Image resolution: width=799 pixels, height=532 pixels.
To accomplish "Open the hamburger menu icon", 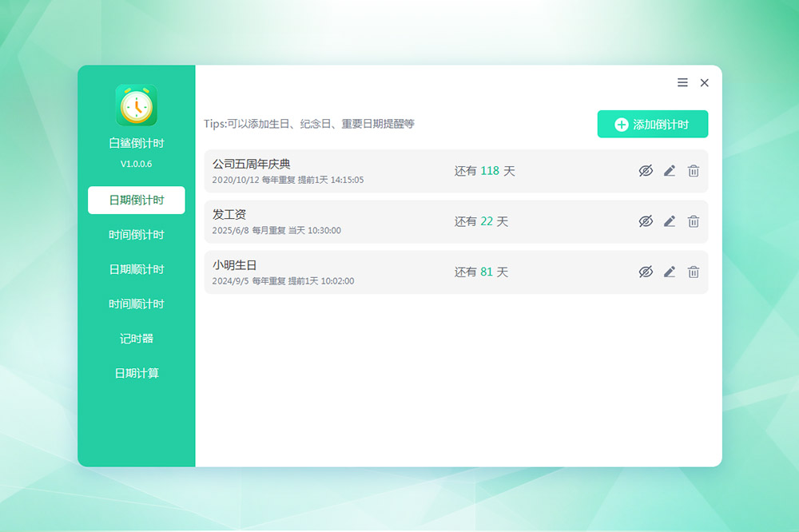I will (x=682, y=83).
